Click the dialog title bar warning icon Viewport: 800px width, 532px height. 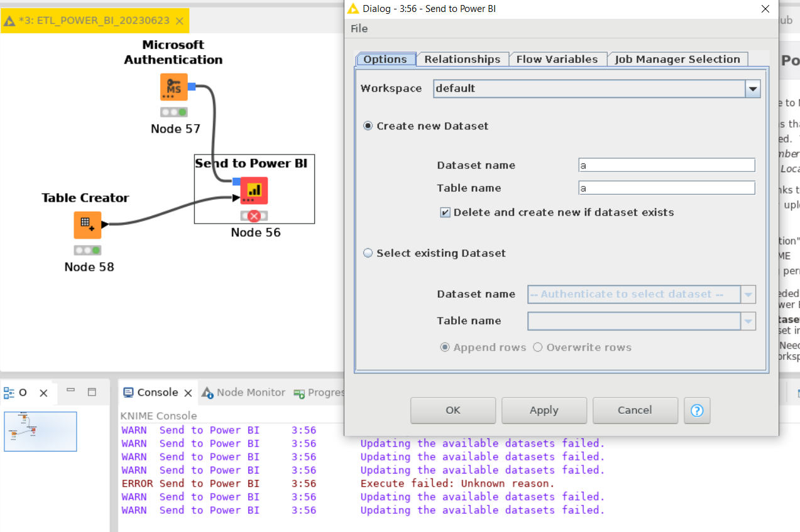point(353,9)
